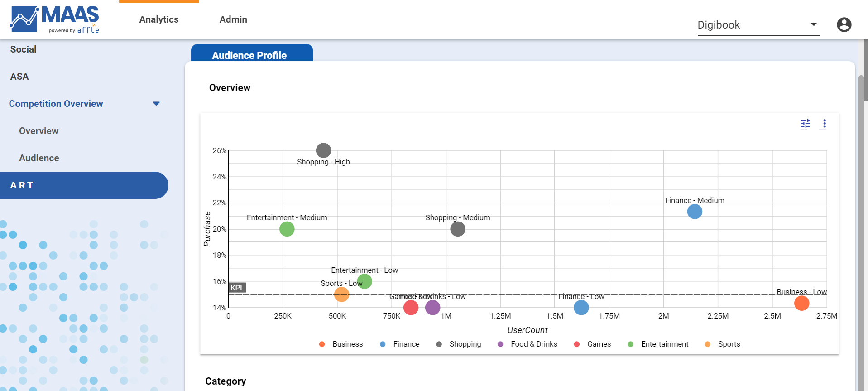Select the Shopping - High data point
Viewport: 868px width, 391px height.
click(x=323, y=150)
